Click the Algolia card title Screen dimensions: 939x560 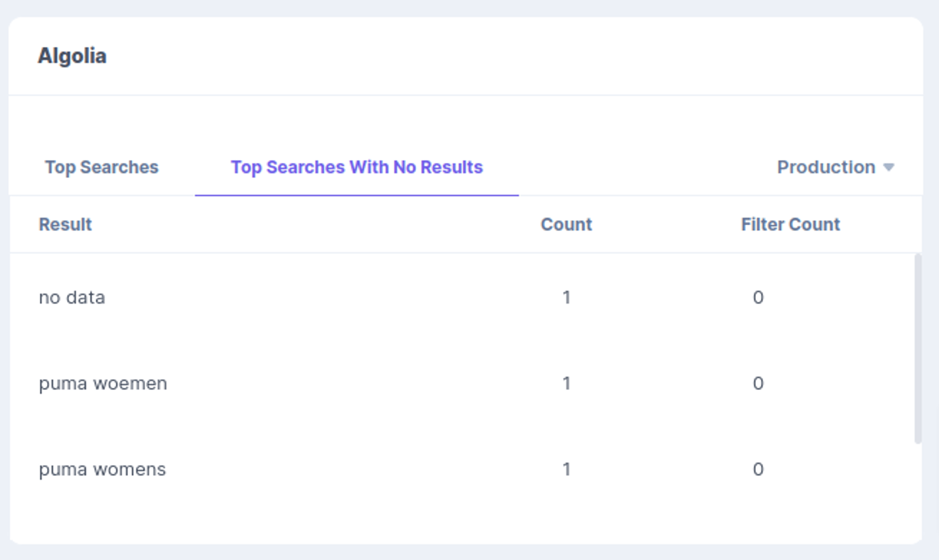tap(72, 56)
